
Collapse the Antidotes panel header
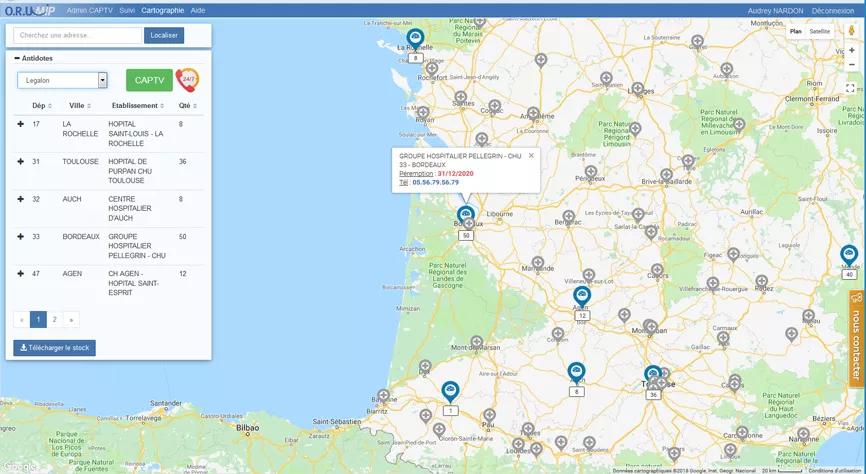click(34, 58)
